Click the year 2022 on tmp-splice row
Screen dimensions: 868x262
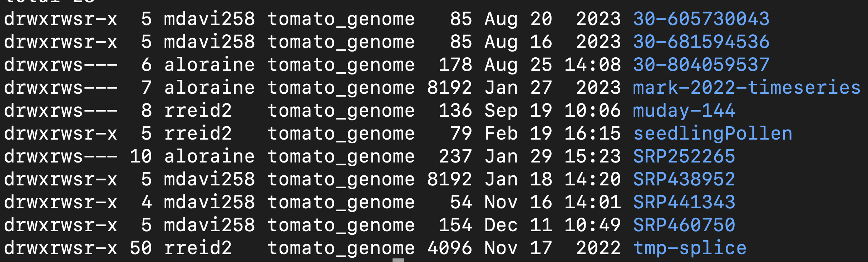(598, 248)
